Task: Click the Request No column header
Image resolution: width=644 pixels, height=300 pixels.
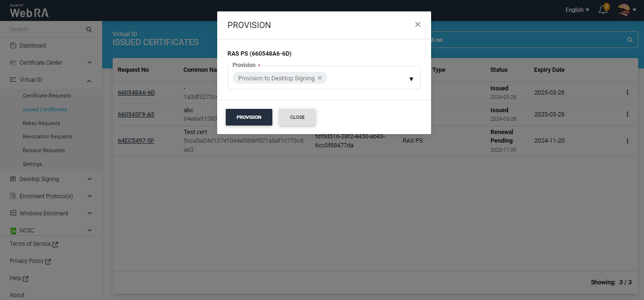Action: tap(134, 70)
